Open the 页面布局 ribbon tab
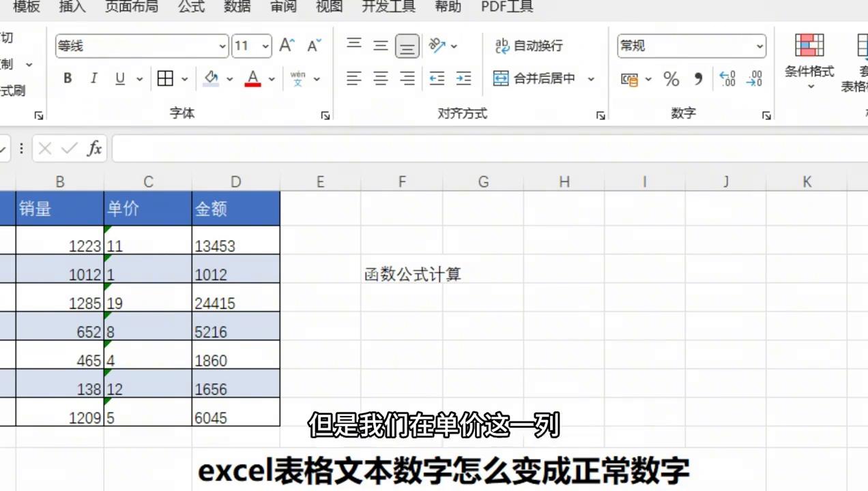 (x=131, y=7)
